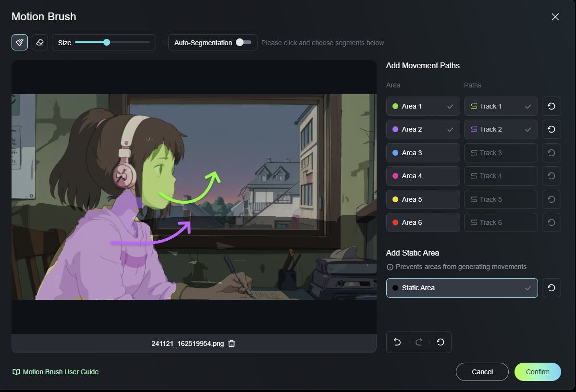Click the file name 241121_162519954.png
The image size is (576, 392).
[187, 343]
